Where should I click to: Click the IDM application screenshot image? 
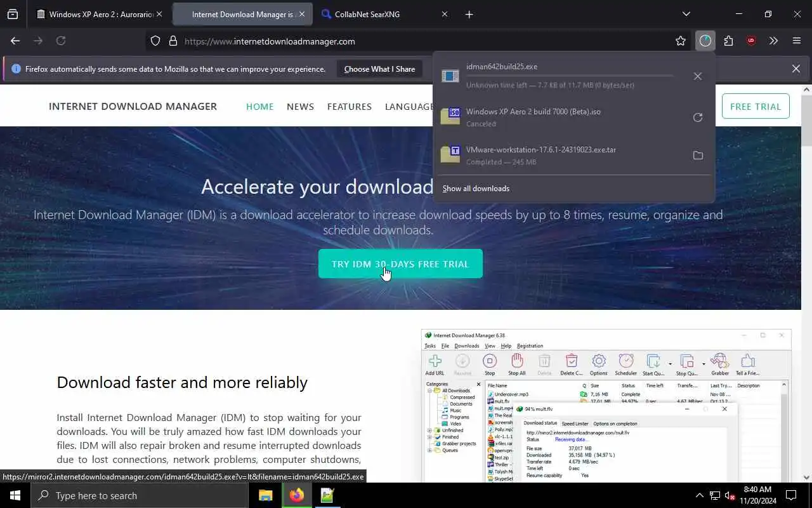[606, 405]
